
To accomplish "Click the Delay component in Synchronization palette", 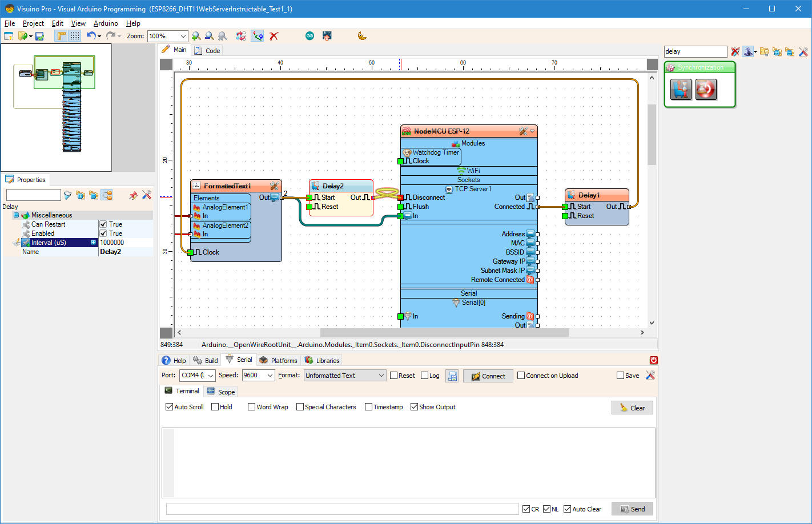I will (681, 90).
